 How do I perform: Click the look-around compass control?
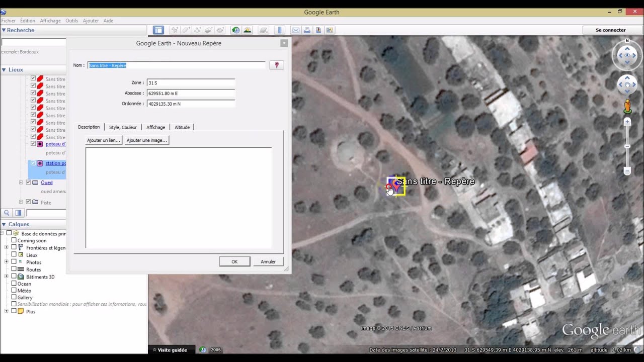point(627,55)
